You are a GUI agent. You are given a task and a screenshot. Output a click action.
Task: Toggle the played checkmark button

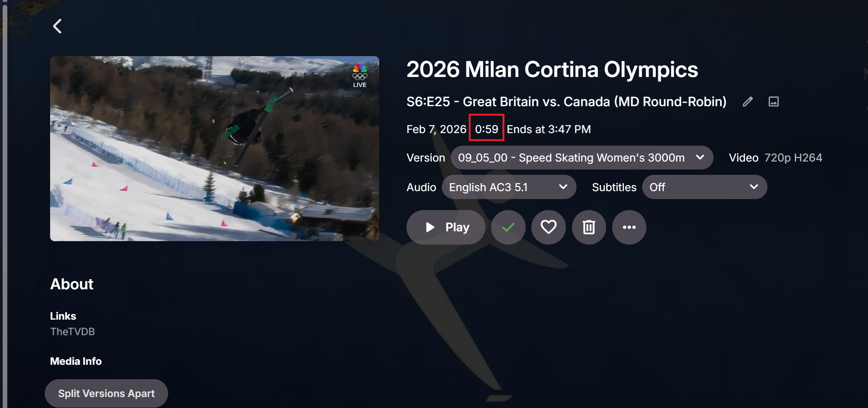point(508,227)
